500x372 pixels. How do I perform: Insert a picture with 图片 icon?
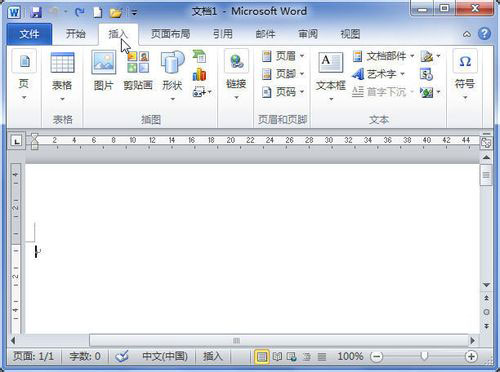point(104,71)
